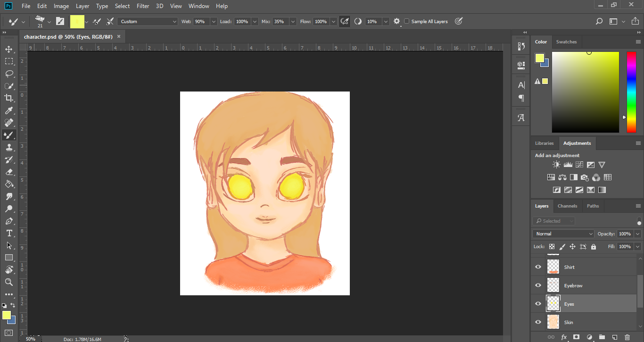Select the Mixer Brush tool in toolbox

coord(9,135)
